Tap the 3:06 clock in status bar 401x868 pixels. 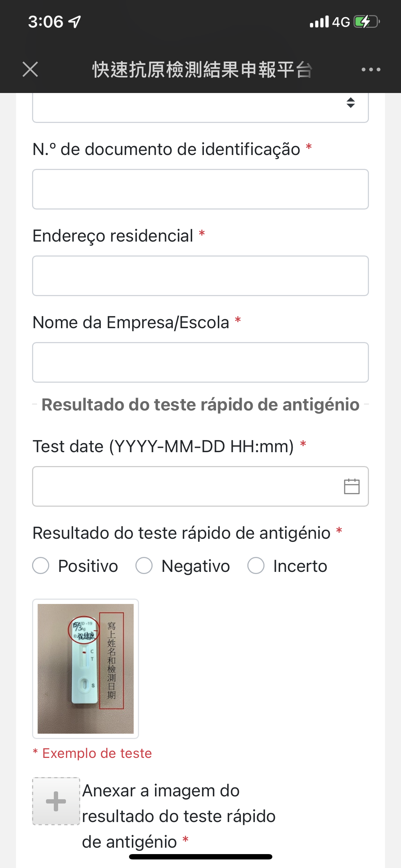coord(46,22)
